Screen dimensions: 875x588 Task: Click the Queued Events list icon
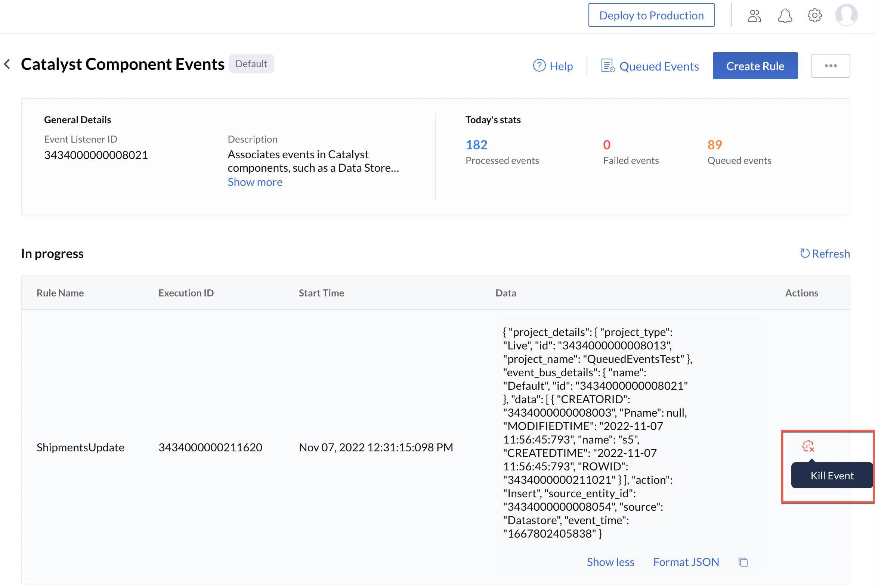(608, 66)
